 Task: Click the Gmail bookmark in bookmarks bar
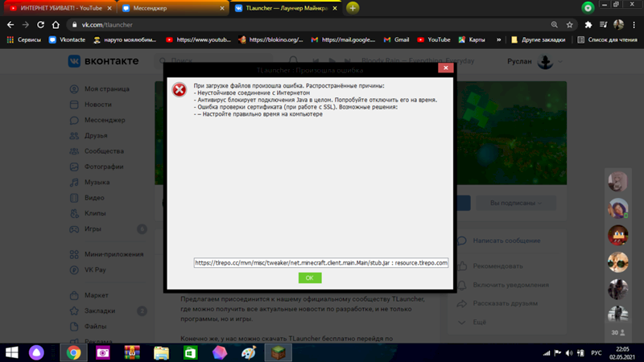[398, 39]
